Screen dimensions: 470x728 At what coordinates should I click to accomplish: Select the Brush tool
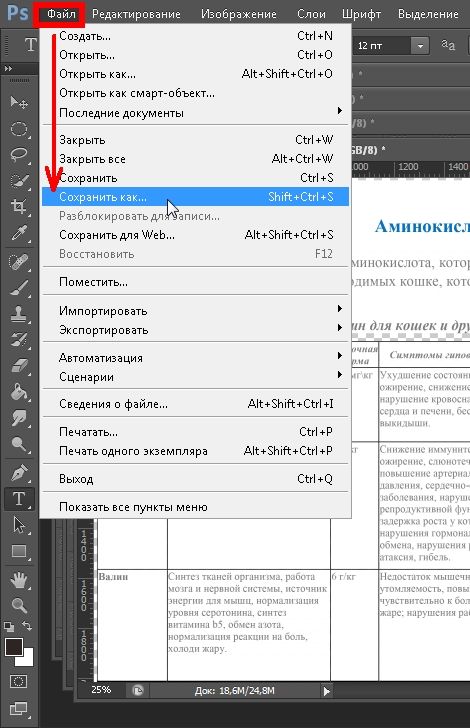coord(19,288)
